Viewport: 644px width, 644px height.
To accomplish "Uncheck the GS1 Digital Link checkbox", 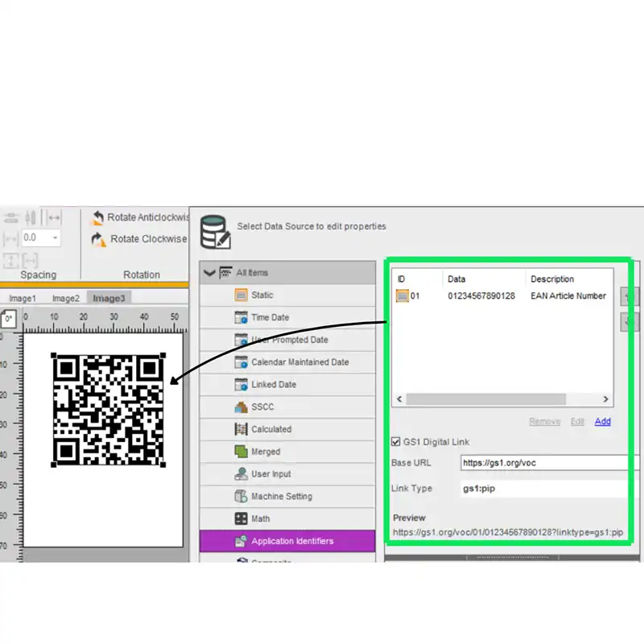I will click(x=395, y=442).
